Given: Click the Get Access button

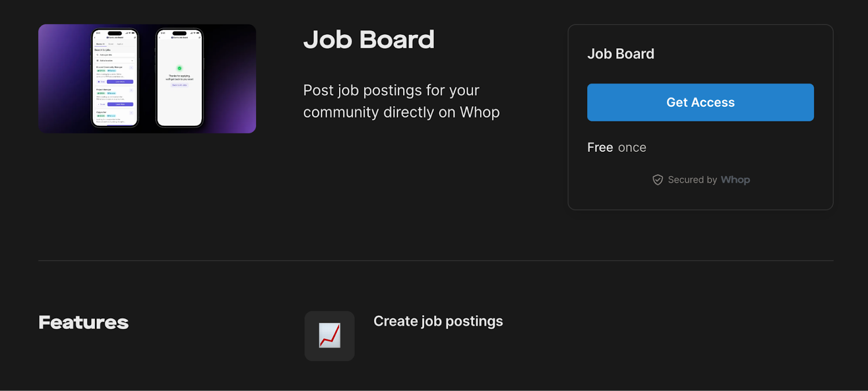Looking at the screenshot, I should (700, 102).
